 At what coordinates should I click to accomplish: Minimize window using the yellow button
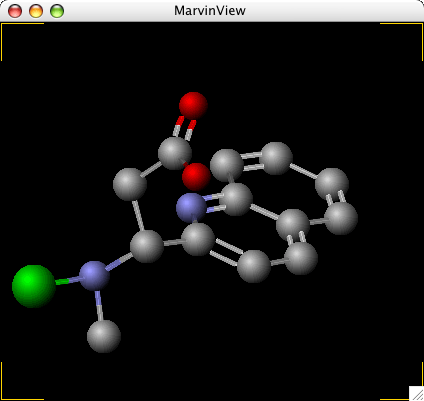[36, 11]
